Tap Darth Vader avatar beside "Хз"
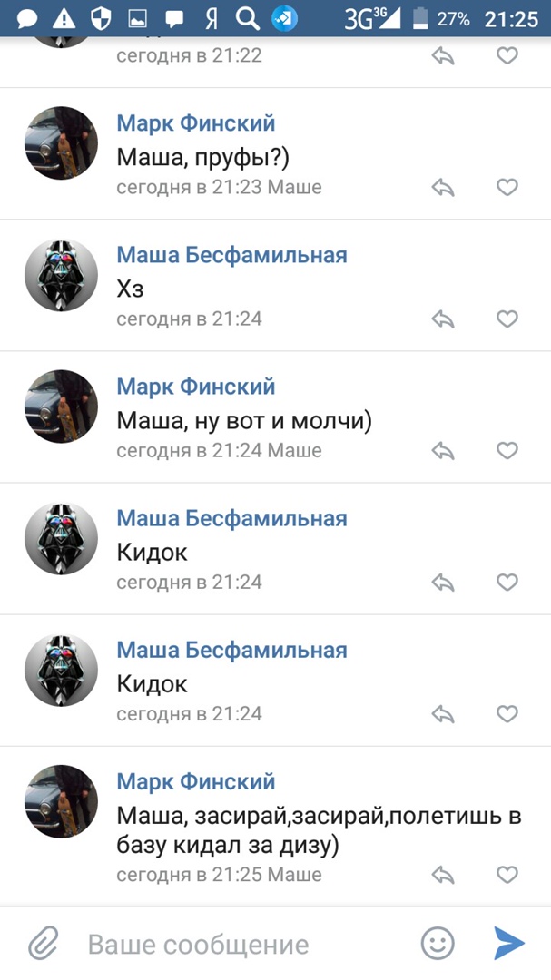Image resolution: width=551 pixels, height=980 pixels. (x=61, y=275)
